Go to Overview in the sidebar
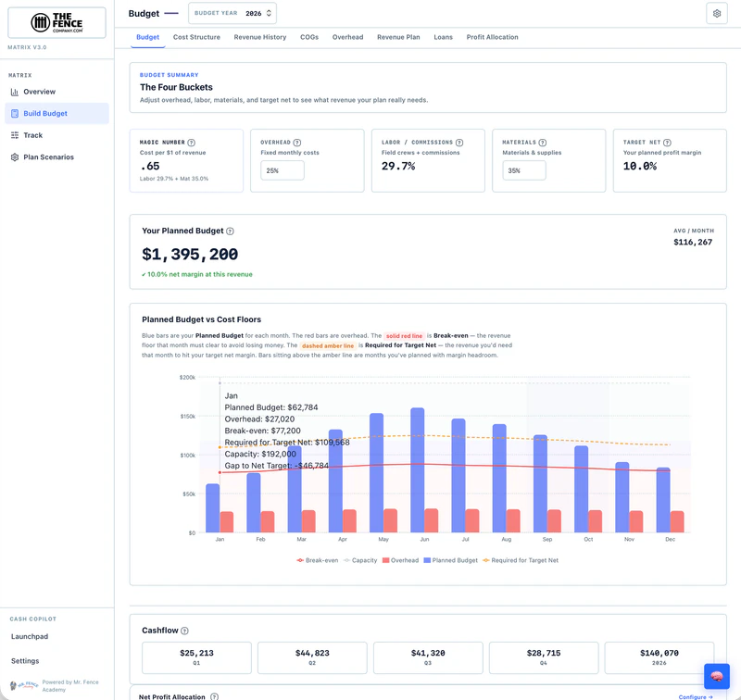 pos(57,92)
